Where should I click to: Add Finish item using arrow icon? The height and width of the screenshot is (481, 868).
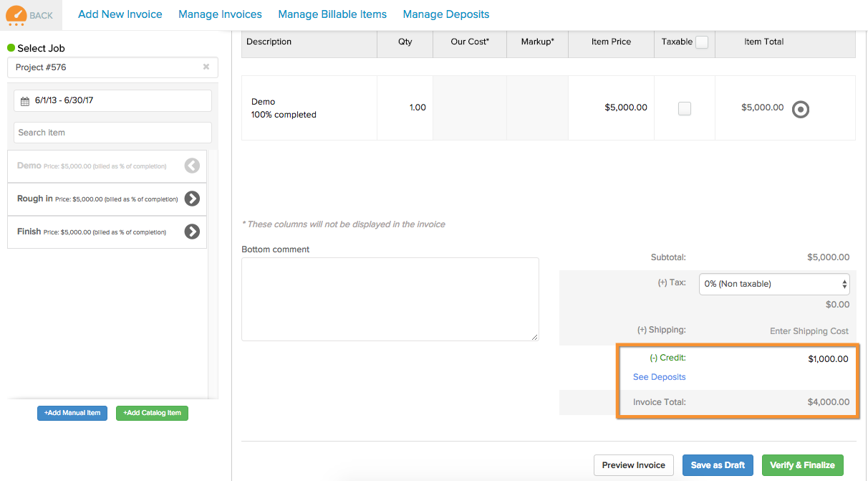[192, 232]
